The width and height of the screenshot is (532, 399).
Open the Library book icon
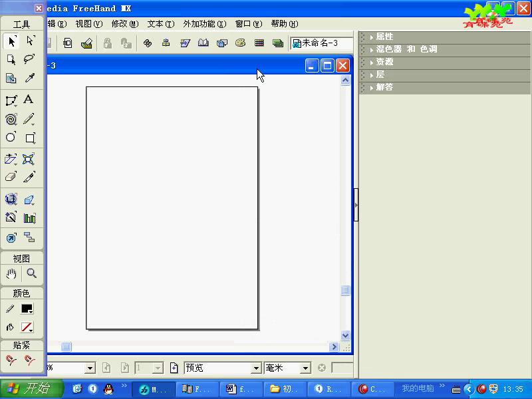203,43
